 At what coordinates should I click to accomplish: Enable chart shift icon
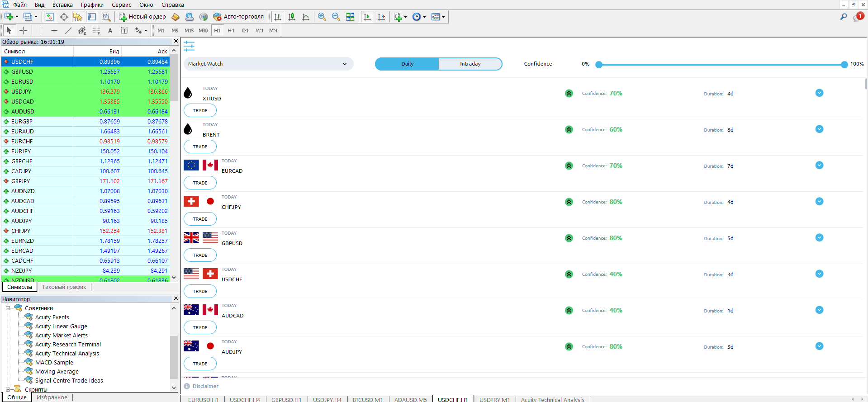tap(381, 17)
